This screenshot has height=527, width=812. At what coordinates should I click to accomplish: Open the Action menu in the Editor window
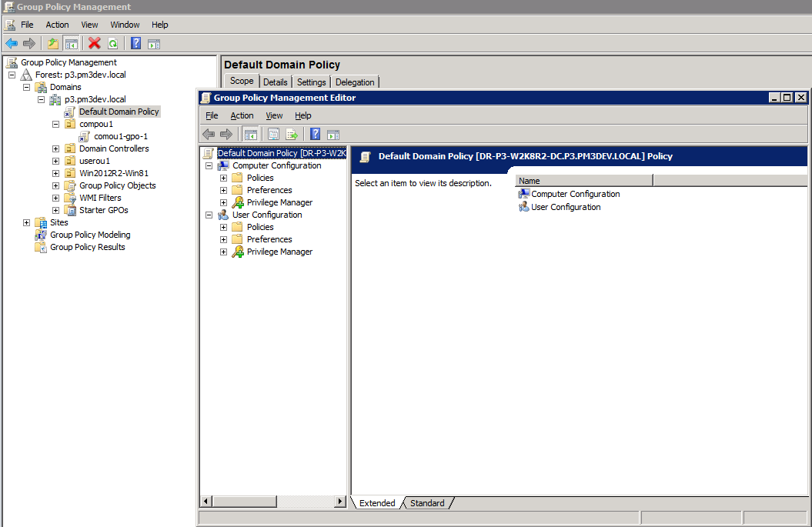coord(242,115)
